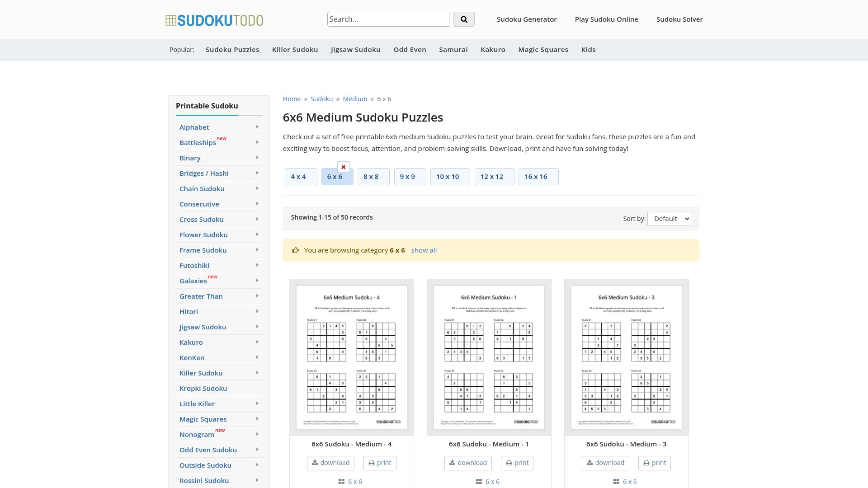Open Rossini Sudoku in sidebar

pos(204,481)
